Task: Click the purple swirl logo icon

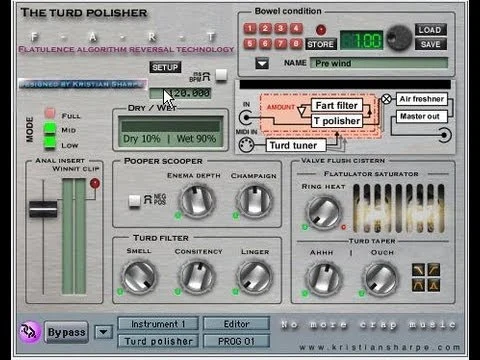Action: pyautogui.click(x=30, y=332)
